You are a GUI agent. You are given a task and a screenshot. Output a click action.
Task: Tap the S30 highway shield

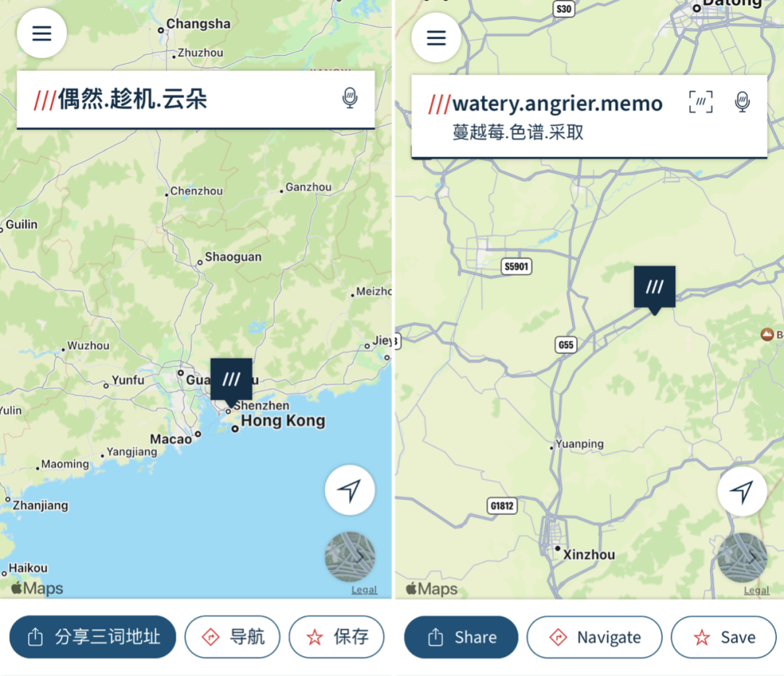(564, 9)
